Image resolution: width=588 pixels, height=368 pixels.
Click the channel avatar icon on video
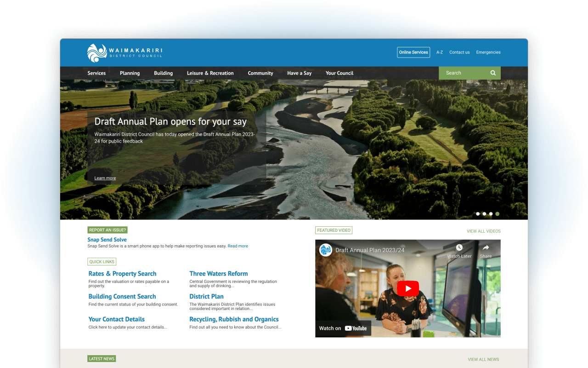[326, 250]
